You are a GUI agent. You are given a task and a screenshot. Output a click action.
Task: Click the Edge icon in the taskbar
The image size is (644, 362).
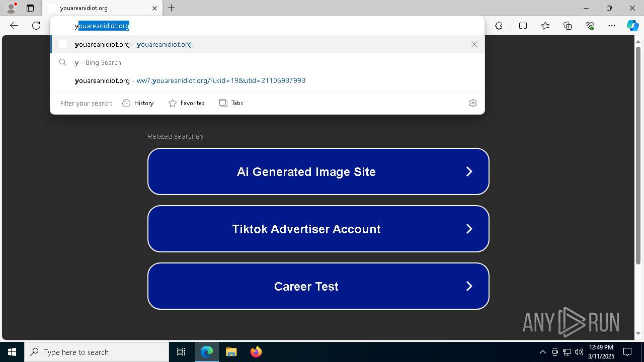[x=207, y=352]
